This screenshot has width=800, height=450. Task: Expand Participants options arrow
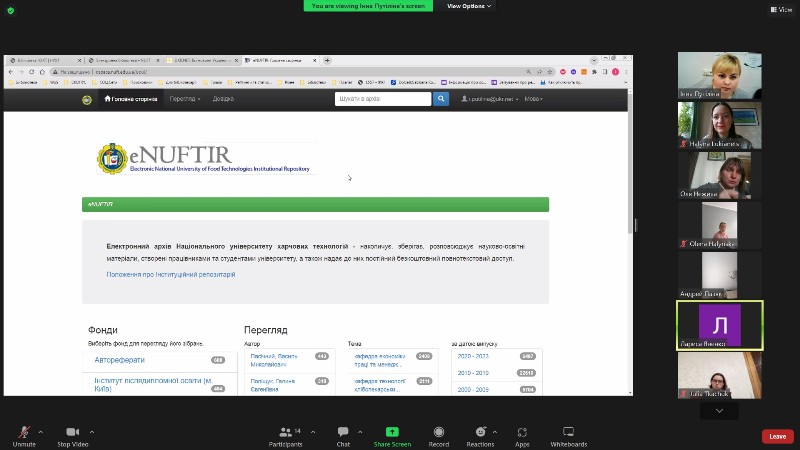coord(313,432)
